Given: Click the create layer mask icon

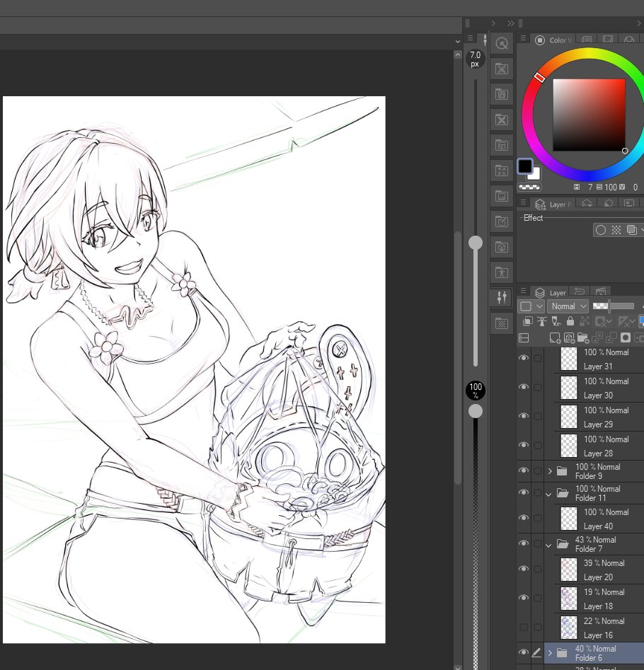Looking at the screenshot, I should tap(626, 338).
